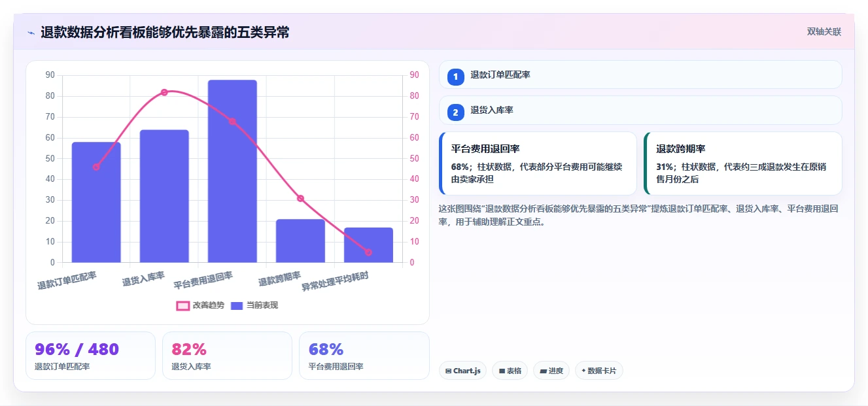Click the trend line point at value 82
Viewport: 868px width, 406px height.
(x=164, y=92)
